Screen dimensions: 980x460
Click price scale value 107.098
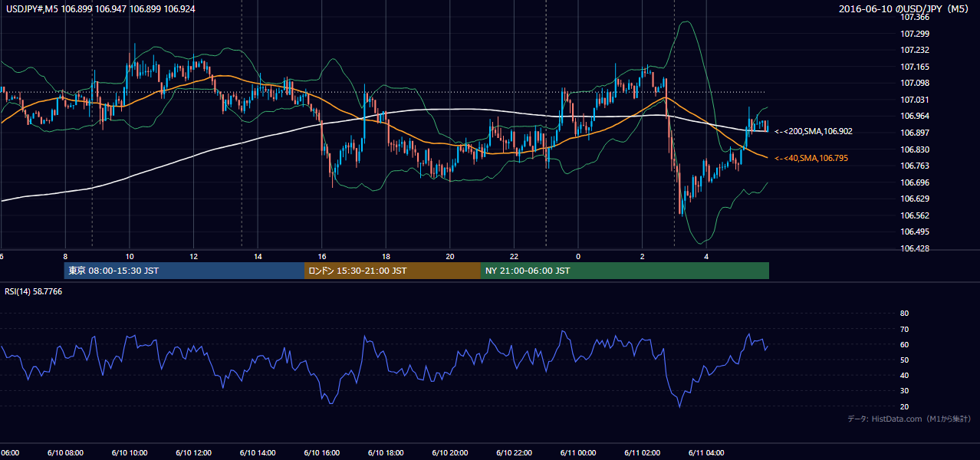pos(916,83)
